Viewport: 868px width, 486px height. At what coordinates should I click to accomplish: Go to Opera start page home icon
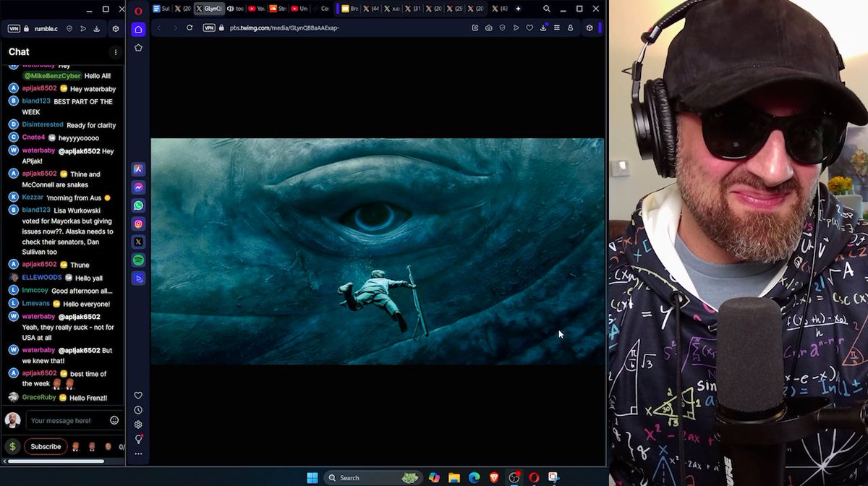tap(138, 30)
